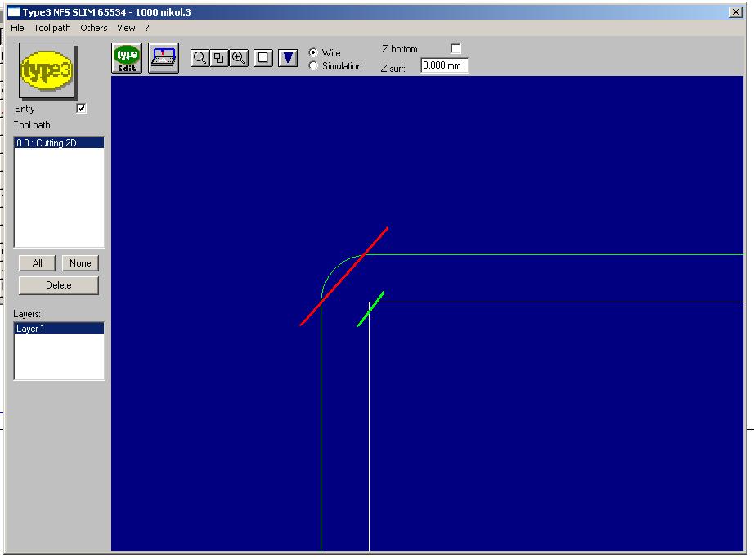Open Type Edit module icon
The image size is (754, 560).
tap(127, 58)
